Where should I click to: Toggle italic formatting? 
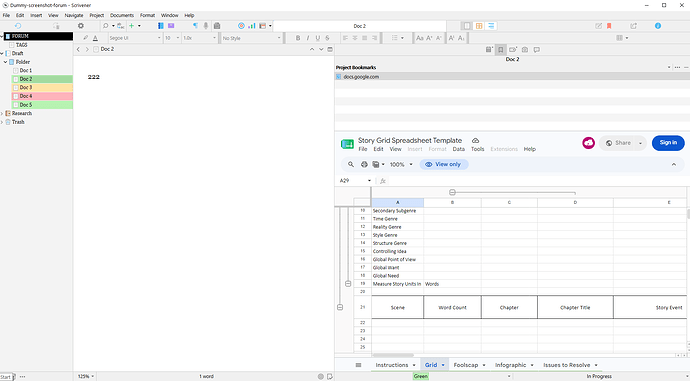point(308,38)
